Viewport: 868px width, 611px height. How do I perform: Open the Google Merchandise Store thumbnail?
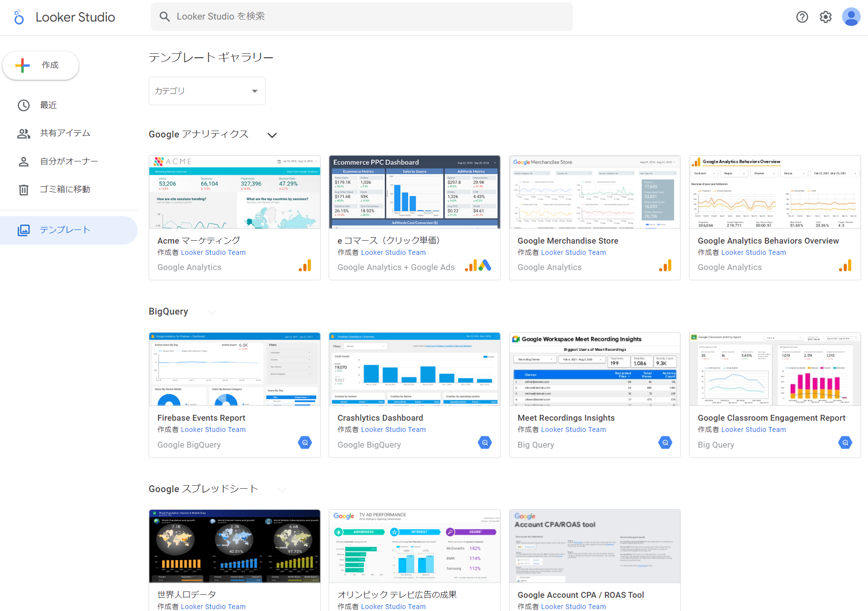pos(595,192)
